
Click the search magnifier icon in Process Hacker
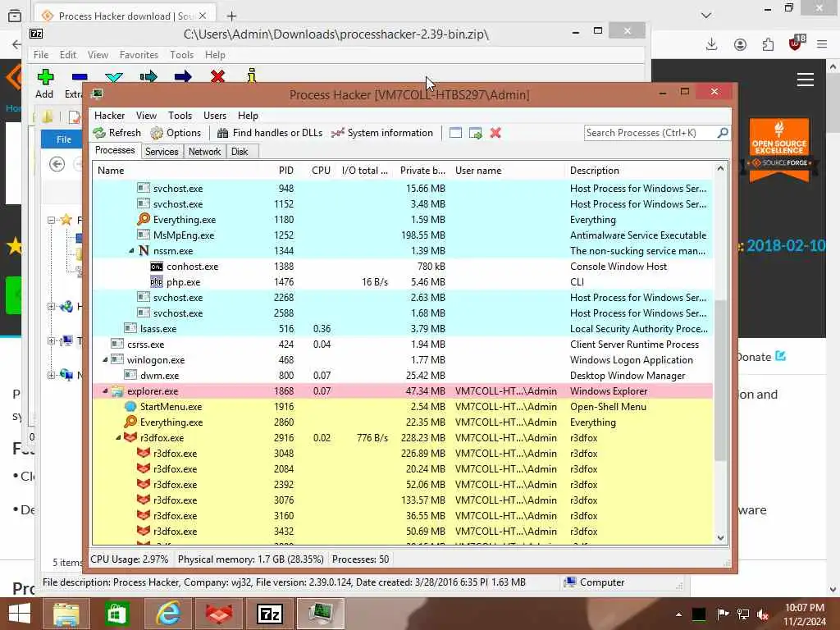[x=723, y=132]
